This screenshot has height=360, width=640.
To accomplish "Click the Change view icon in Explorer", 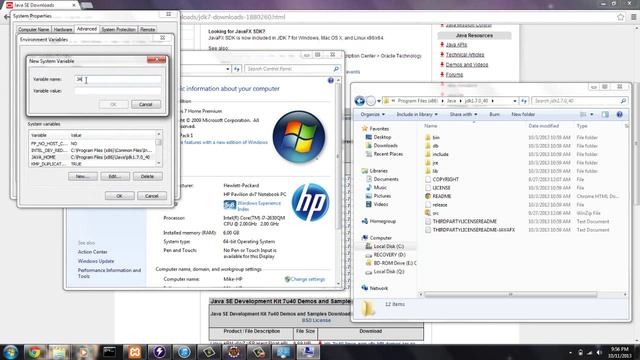I will (x=583, y=115).
